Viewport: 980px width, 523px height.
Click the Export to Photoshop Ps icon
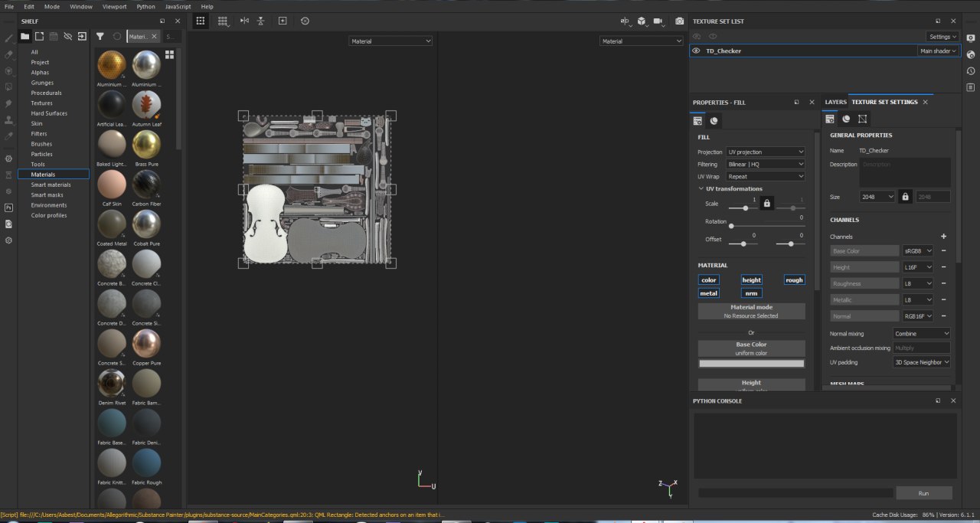click(9, 208)
